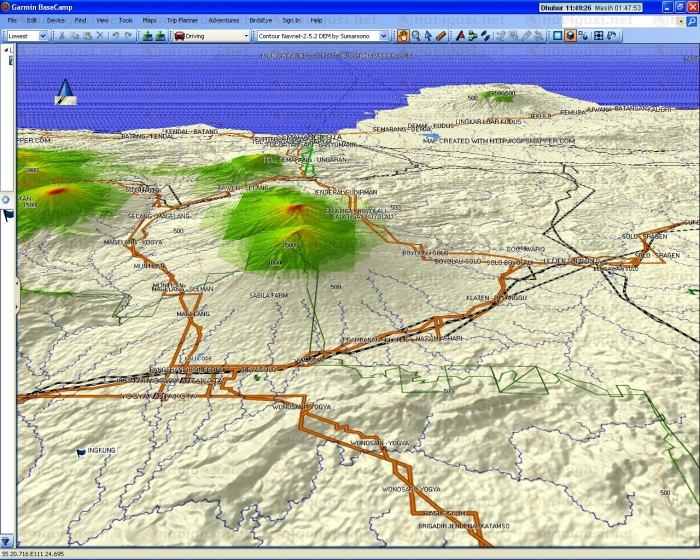Image resolution: width=700 pixels, height=560 pixels.
Task: Open the Lowest detail level dropdown
Action: (x=28, y=35)
